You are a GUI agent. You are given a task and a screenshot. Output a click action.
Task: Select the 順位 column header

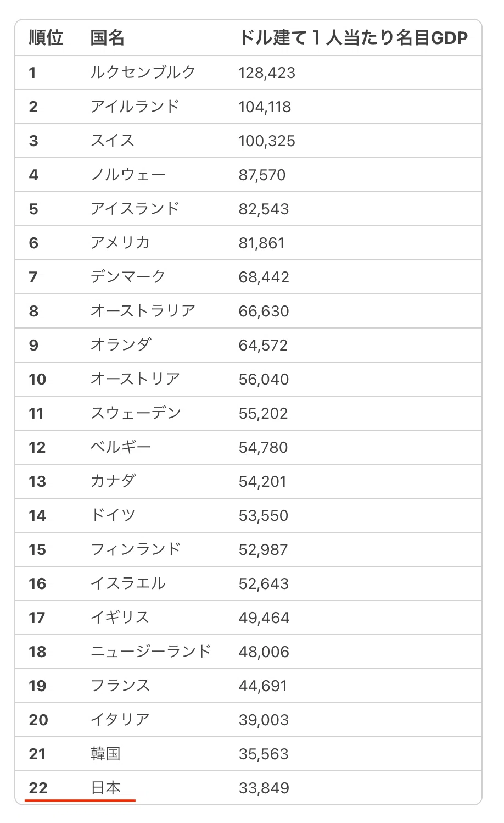(x=46, y=38)
